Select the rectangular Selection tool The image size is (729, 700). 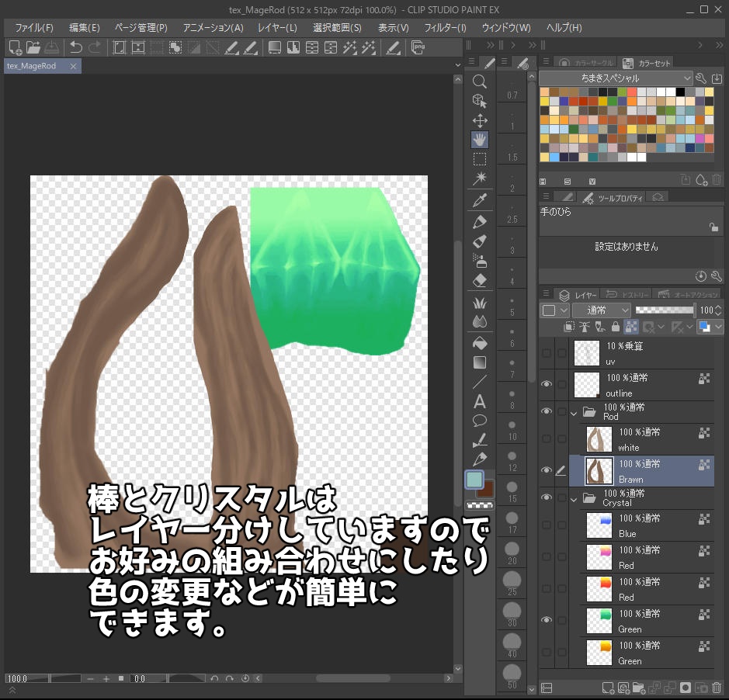(479, 158)
